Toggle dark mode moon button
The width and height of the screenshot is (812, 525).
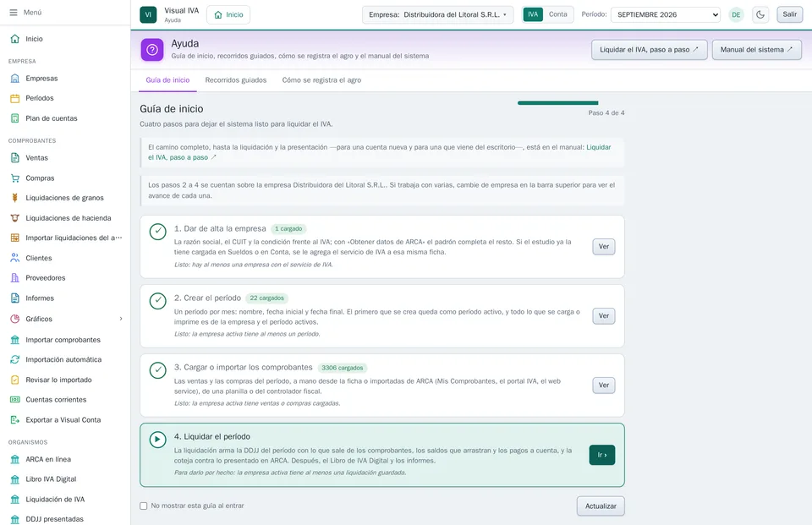(760, 14)
